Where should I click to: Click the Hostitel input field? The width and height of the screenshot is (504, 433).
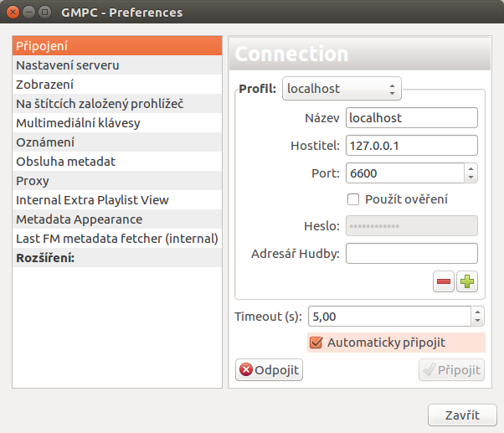point(412,146)
